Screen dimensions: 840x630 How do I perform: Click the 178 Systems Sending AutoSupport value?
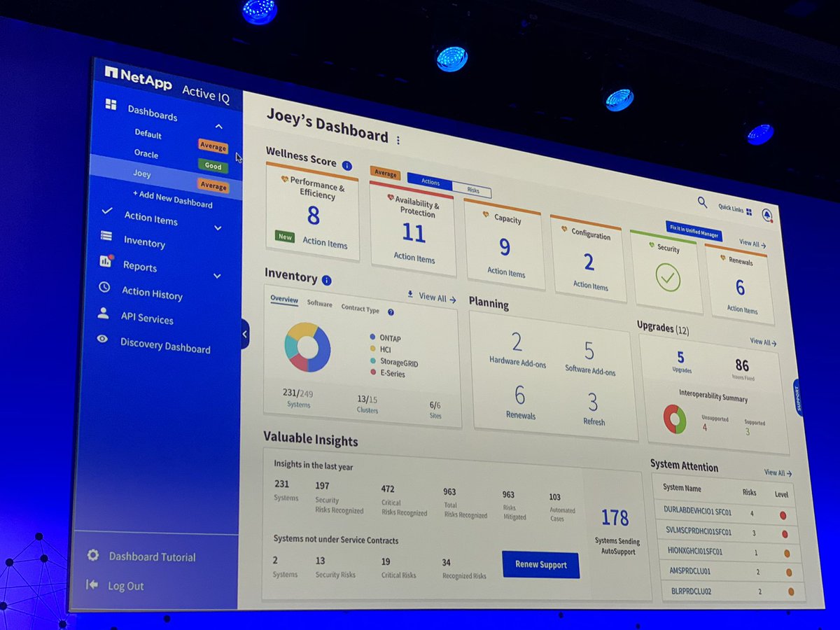coord(615,517)
